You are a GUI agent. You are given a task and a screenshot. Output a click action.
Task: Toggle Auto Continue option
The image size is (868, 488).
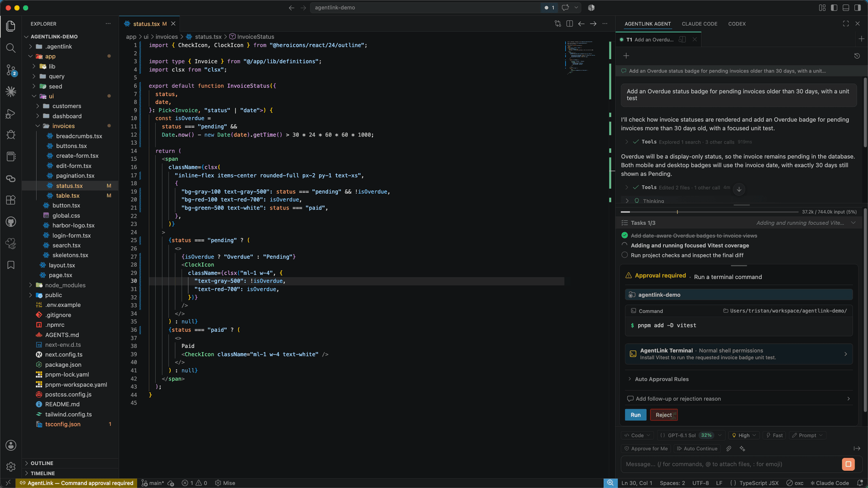pos(697,449)
